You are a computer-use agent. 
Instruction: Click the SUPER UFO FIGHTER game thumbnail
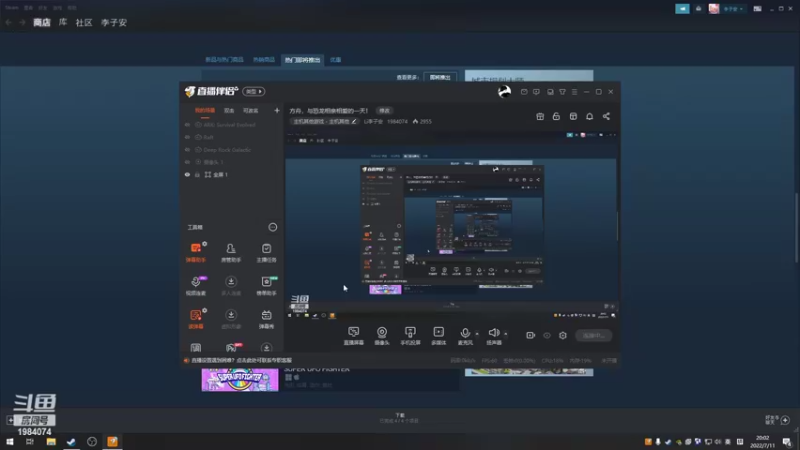tap(240, 380)
